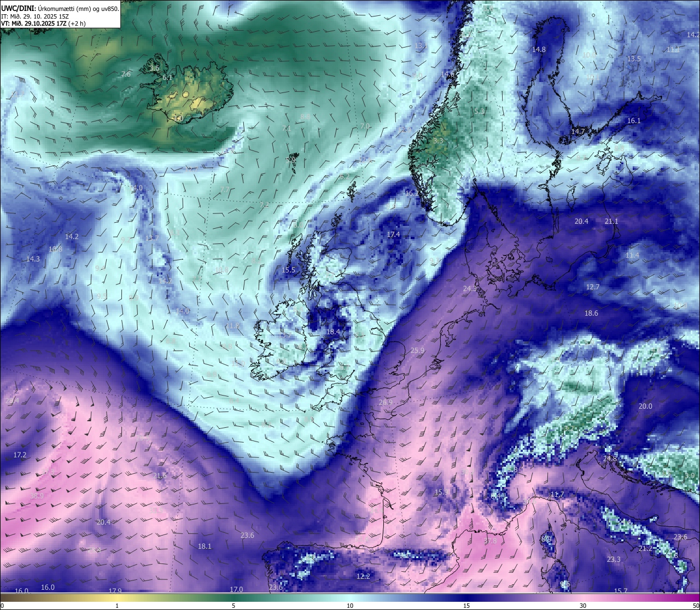Click the map value 18.6
The image size is (700, 610).
point(591,313)
